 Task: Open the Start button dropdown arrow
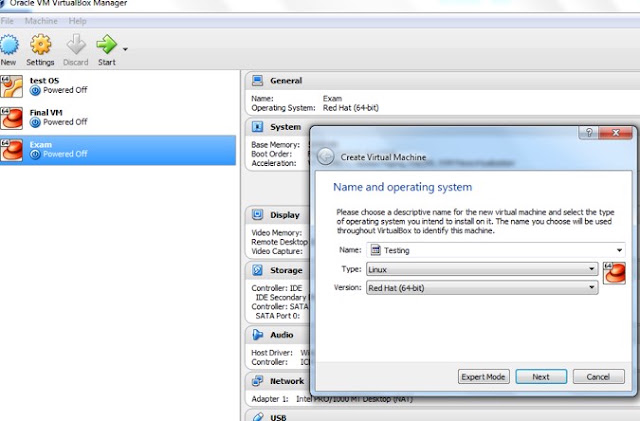(125, 49)
